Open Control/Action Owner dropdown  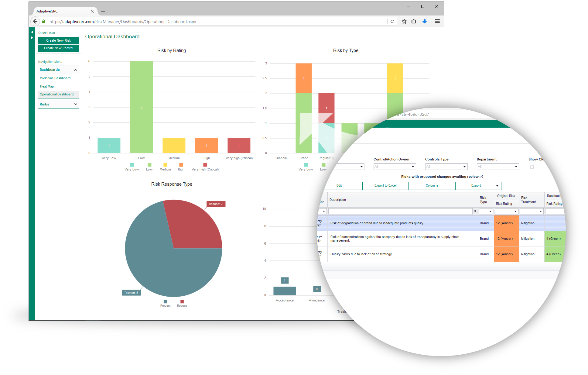coord(395,167)
